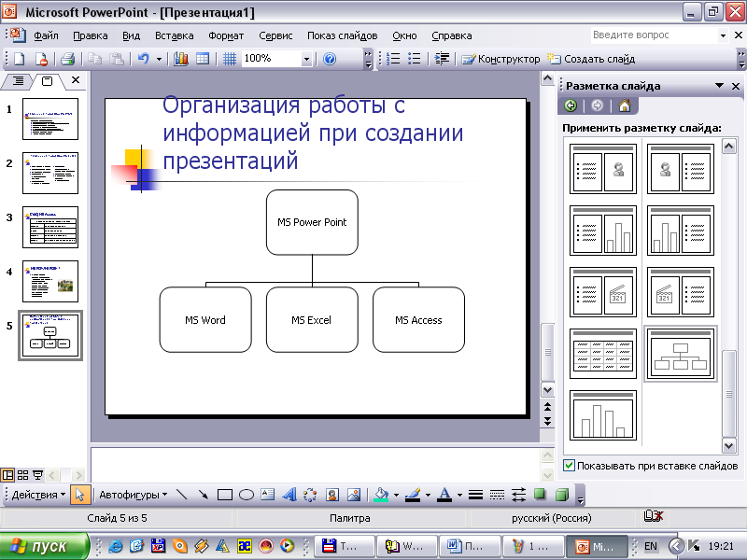Insert a chart from toolbar
The image size is (747, 560).
tap(181, 59)
